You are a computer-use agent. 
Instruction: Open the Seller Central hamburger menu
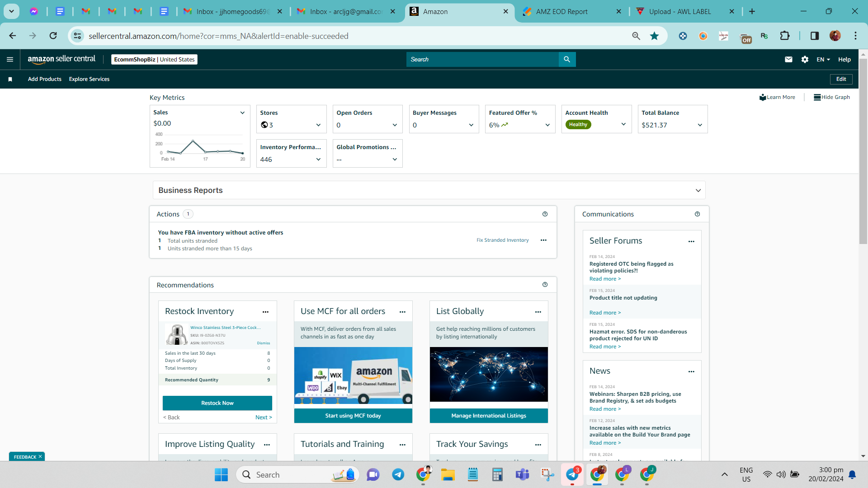click(x=10, y=59)
